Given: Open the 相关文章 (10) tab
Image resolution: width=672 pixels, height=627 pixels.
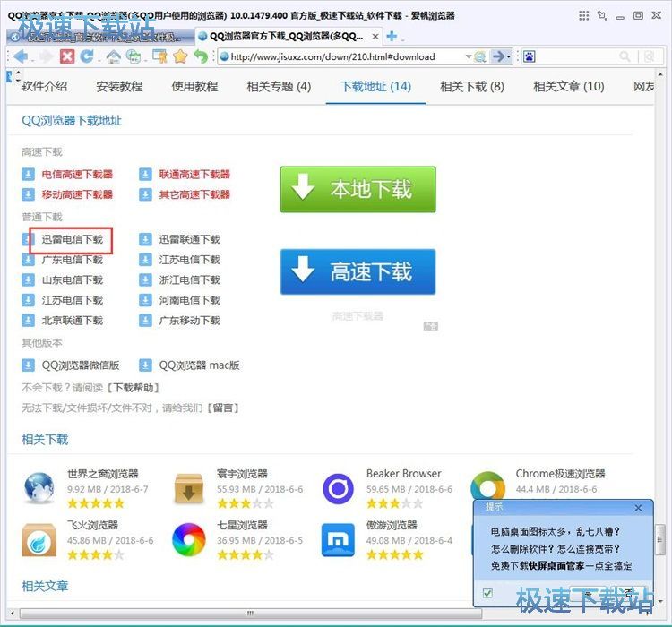Looking at the screenshot, I should click(569, 87).
